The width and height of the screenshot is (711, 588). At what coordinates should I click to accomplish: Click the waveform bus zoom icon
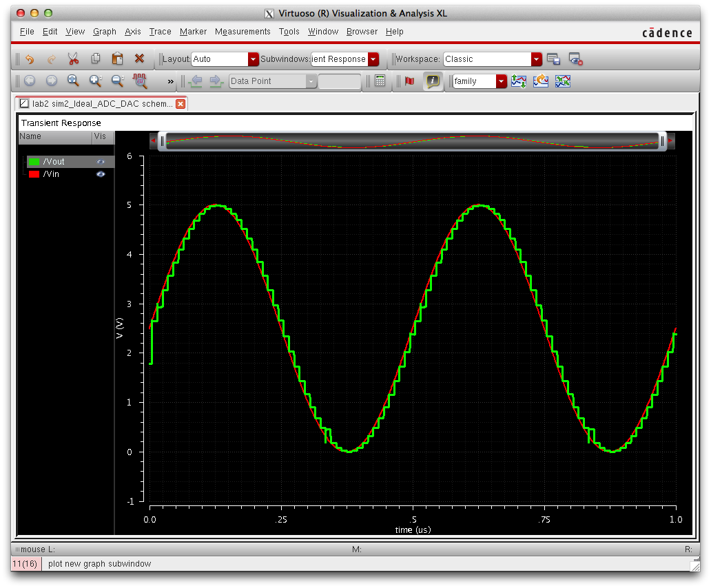pyautogui.click(x=141, y=81)
